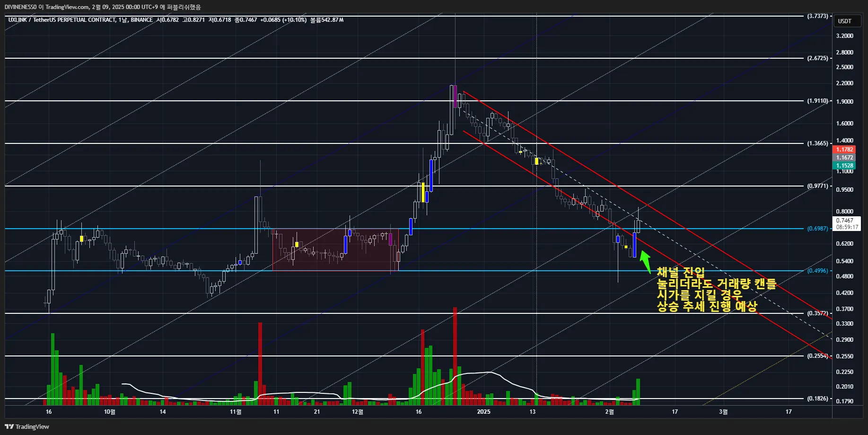Select the red consolidation rectangle drawing
868x435 pixels.
335,250
